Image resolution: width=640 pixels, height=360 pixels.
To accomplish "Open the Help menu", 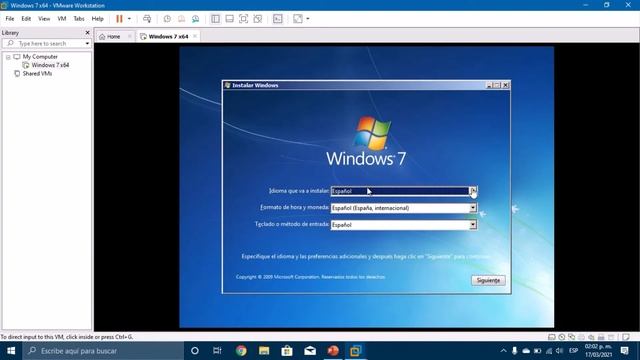I will (x=98, y=19).
